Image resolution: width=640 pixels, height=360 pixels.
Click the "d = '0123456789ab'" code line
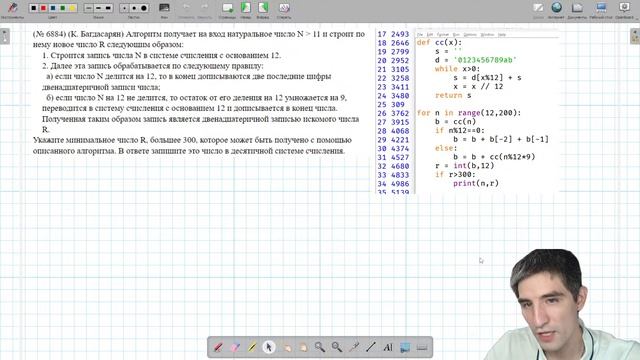[x=476, y=60]
